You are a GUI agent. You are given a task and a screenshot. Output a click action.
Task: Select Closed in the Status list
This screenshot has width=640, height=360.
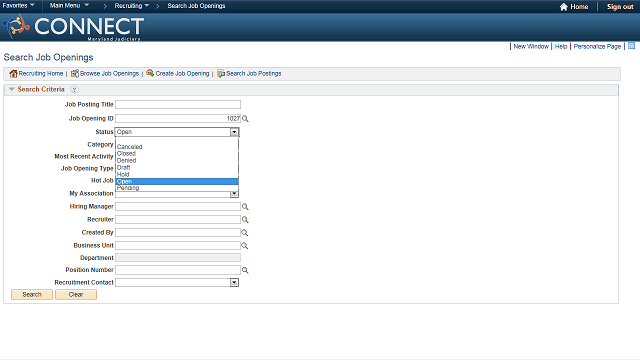coord(177,153)
